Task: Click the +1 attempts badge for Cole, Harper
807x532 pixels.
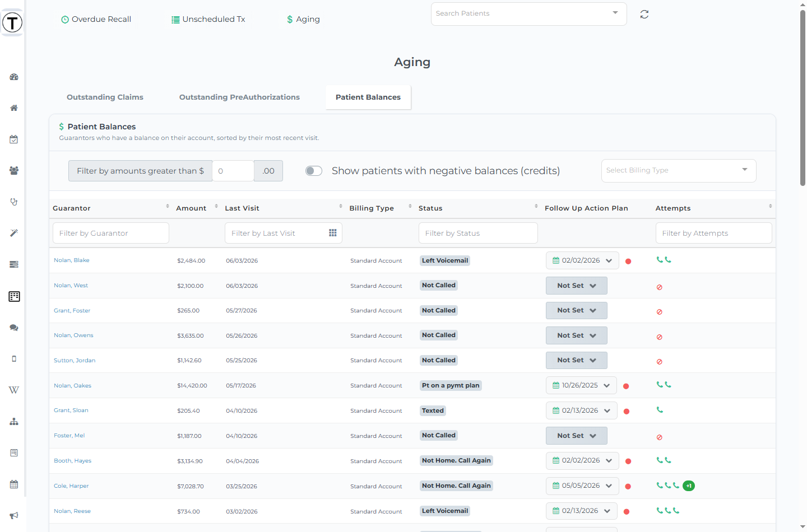Action: [x=689, y=486]
